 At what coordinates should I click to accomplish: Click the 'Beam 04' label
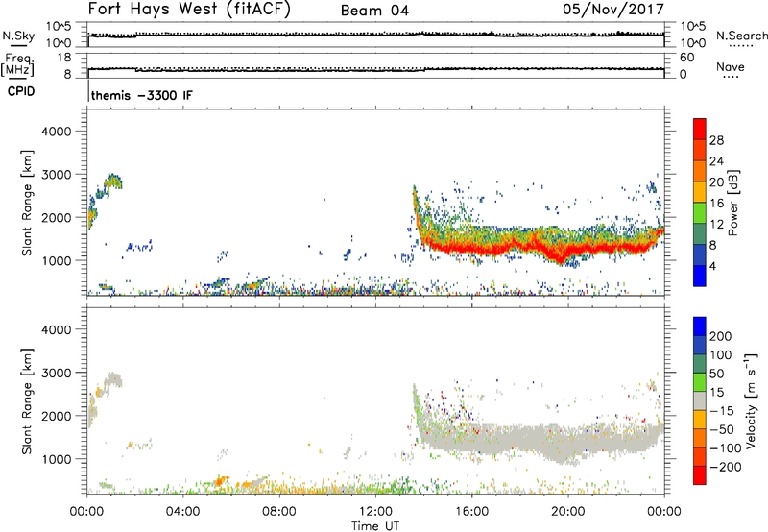374,11
